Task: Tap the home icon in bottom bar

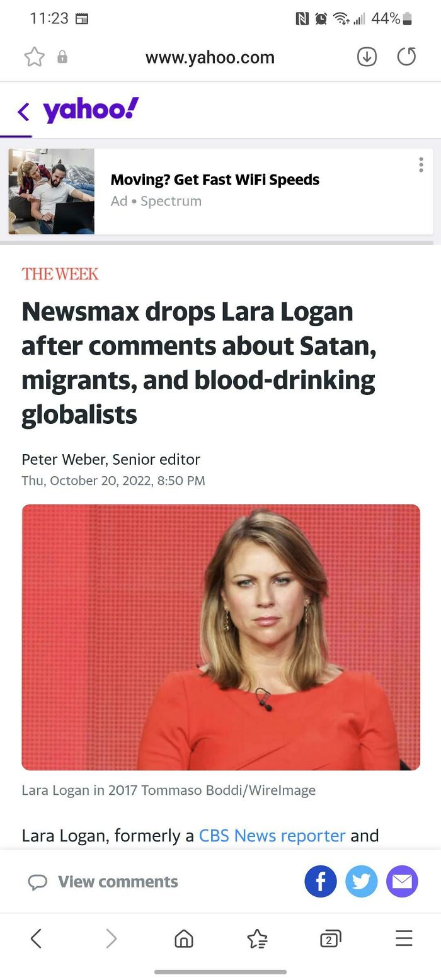Action: (183, 938)
